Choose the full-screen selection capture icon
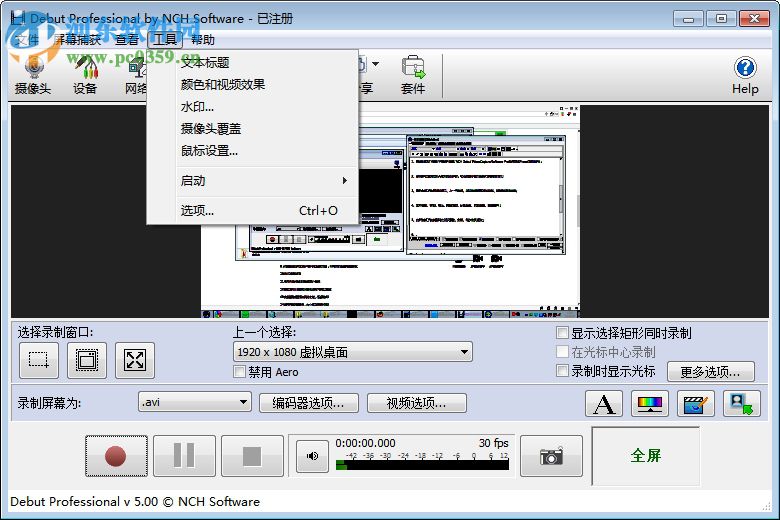780x520 pixels. 135,360
